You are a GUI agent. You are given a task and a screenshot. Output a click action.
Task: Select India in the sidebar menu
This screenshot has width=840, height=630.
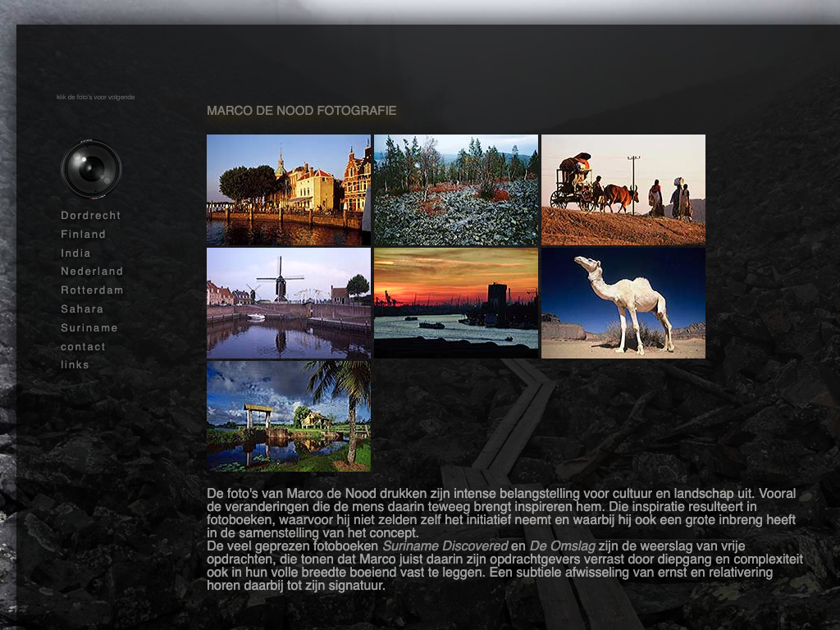[75, 253]
